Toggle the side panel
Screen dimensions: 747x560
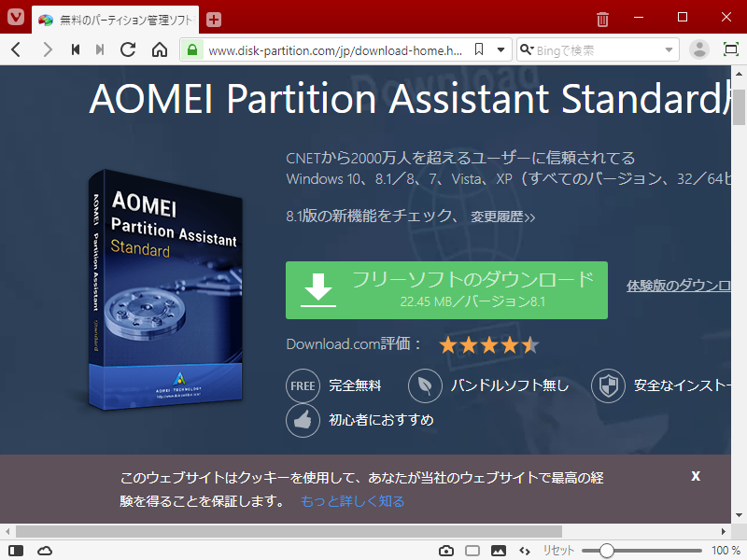click(16, 551)
